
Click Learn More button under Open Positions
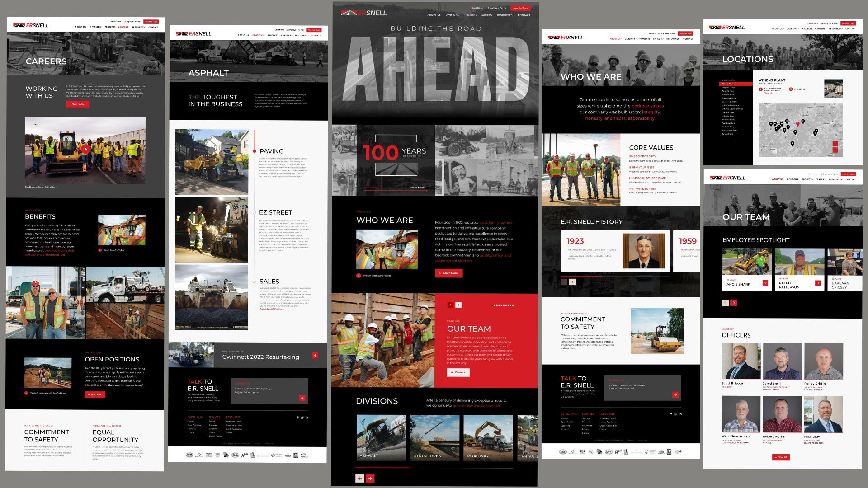pos(95,394)
